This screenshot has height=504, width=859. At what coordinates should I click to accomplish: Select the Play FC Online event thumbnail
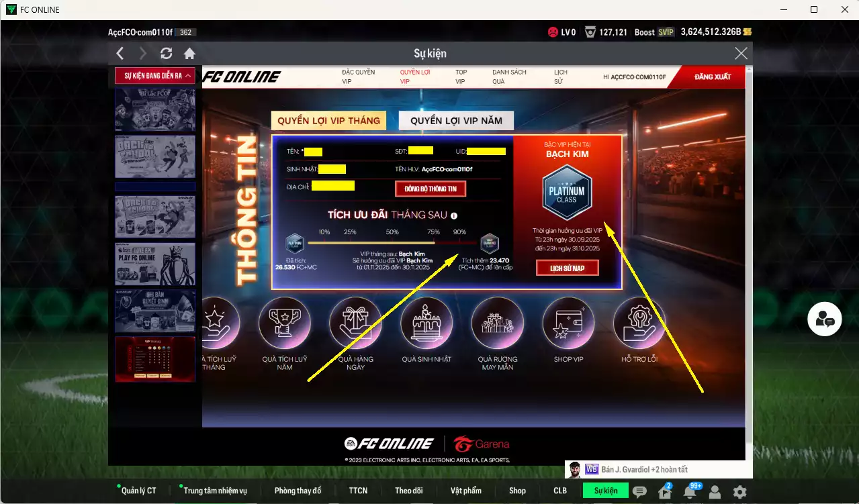tap(155, 264)
